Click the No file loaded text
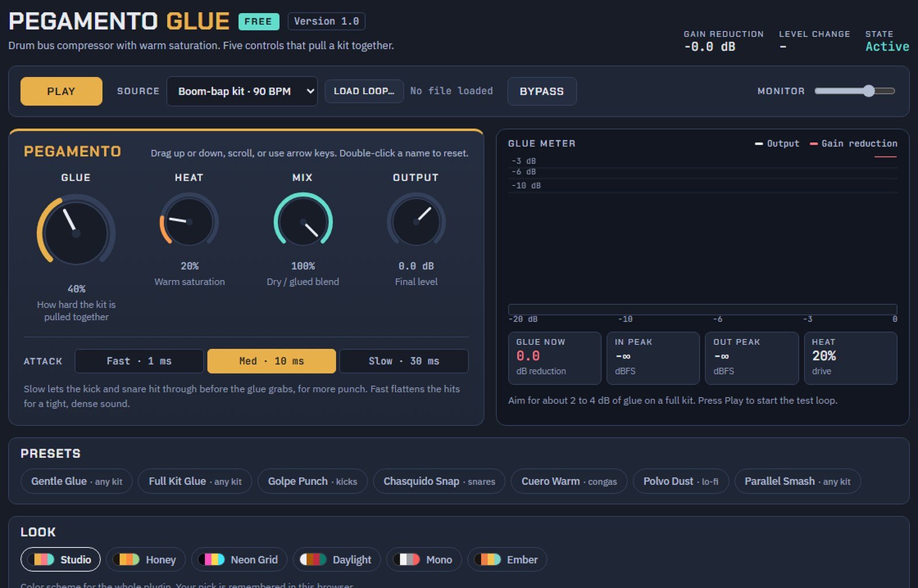 tap(452, 91)
